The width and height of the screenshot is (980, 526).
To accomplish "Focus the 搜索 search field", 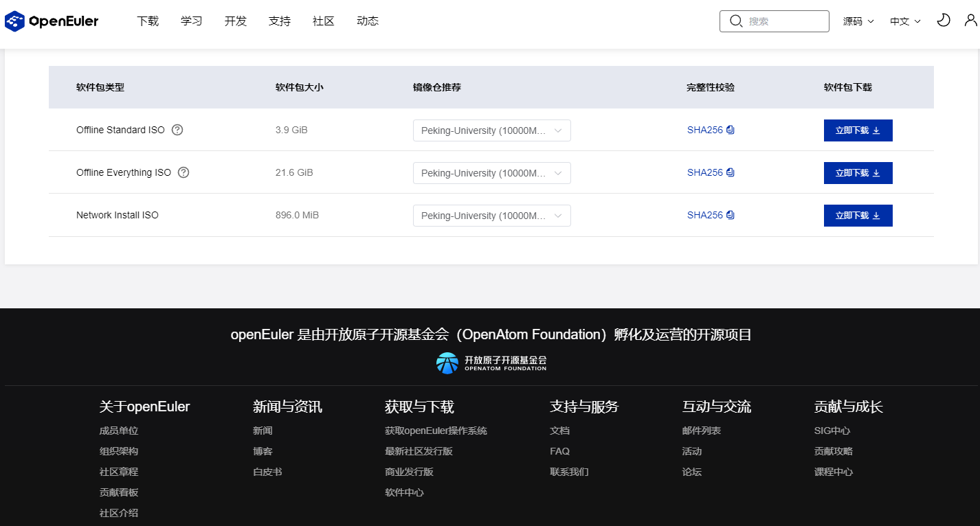I will (x=775, y=21).
